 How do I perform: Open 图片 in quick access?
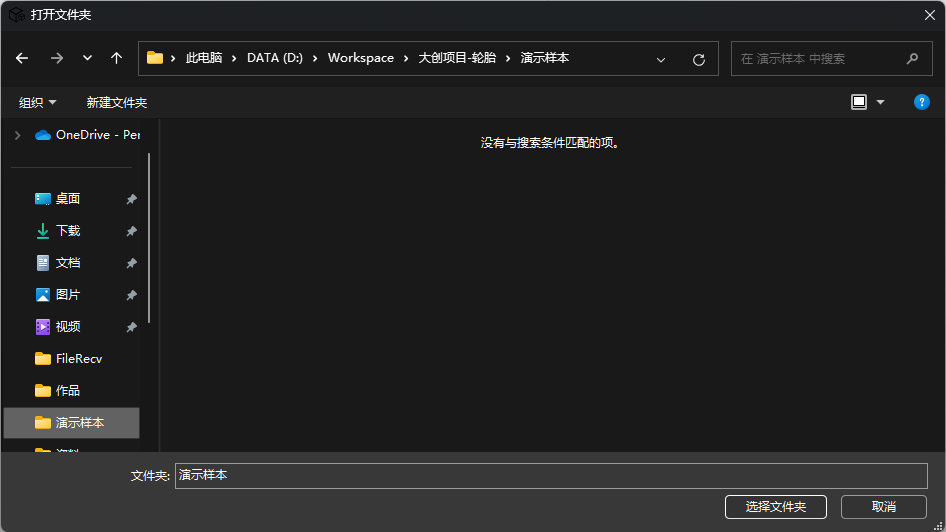68,294
